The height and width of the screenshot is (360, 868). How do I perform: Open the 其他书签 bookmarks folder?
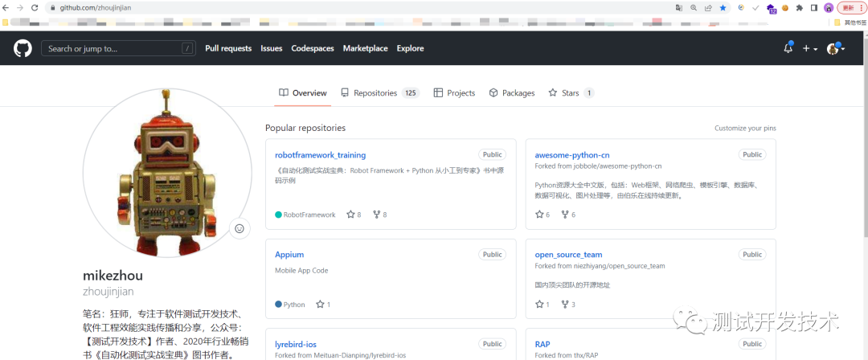[x=849, y=22]
